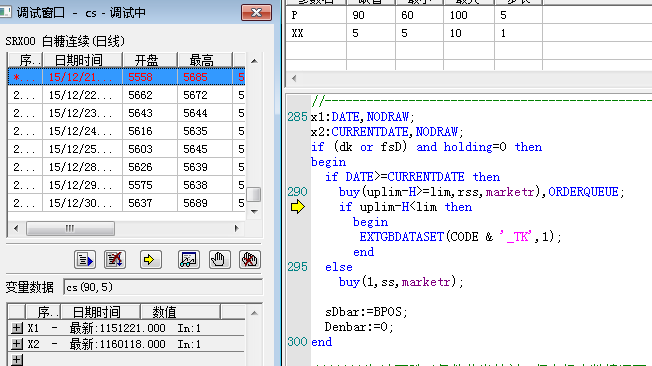Image resolution: width=652 pixels, height=366 pixels.
Task: Click the sDbar:=BPOS; code line
Action: click(366, 312)
